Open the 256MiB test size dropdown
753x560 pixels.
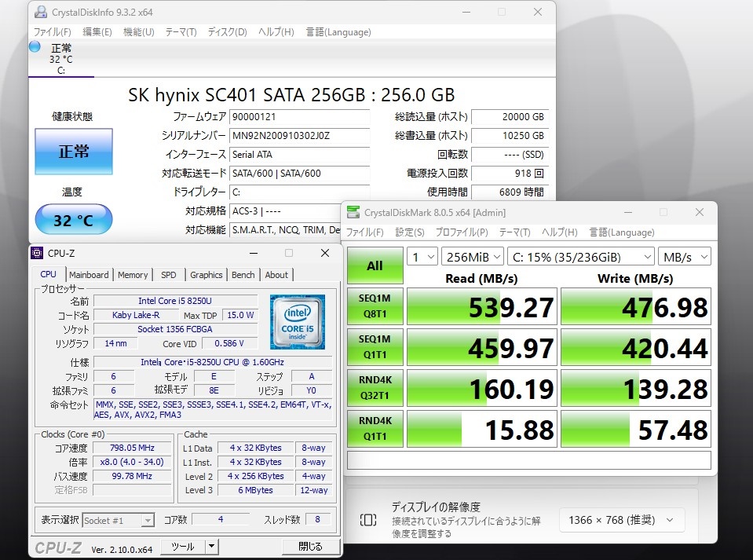pos(473,257)
